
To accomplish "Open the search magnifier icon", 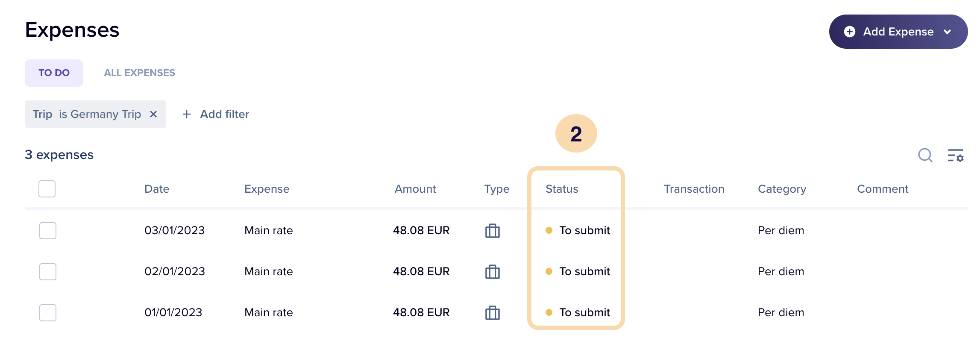I will pos(925,155).
